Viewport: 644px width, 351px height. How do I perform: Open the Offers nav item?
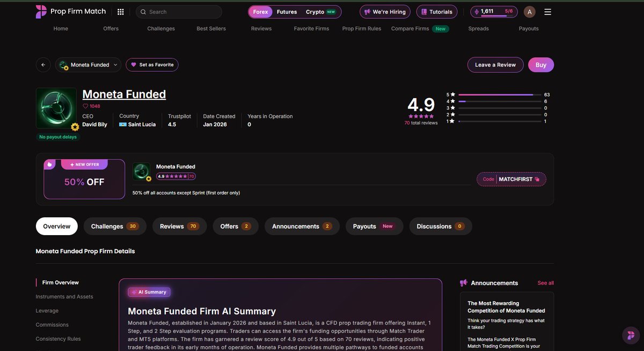111,28
